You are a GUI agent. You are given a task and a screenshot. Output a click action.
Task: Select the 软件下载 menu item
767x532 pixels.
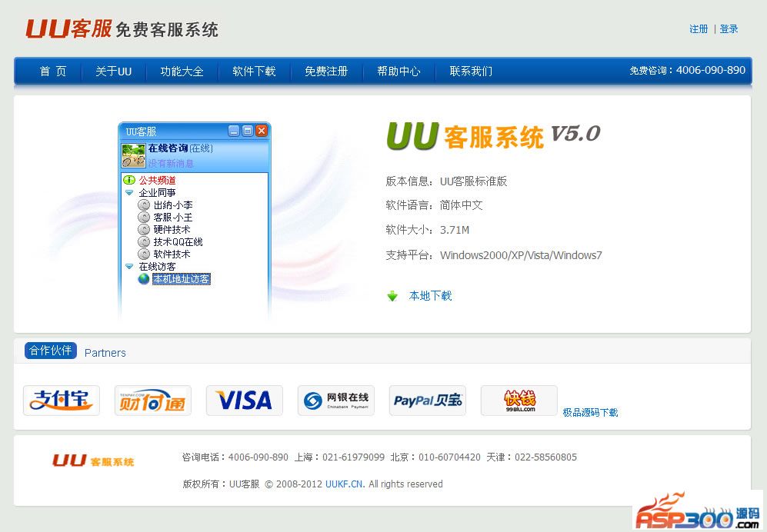254,71
